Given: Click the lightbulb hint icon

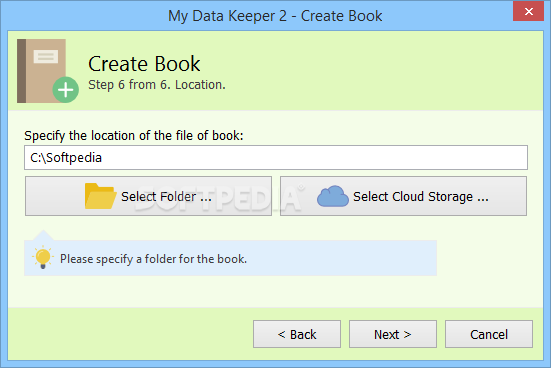Looking at the screenshot, I should click(x=43, y=257).
